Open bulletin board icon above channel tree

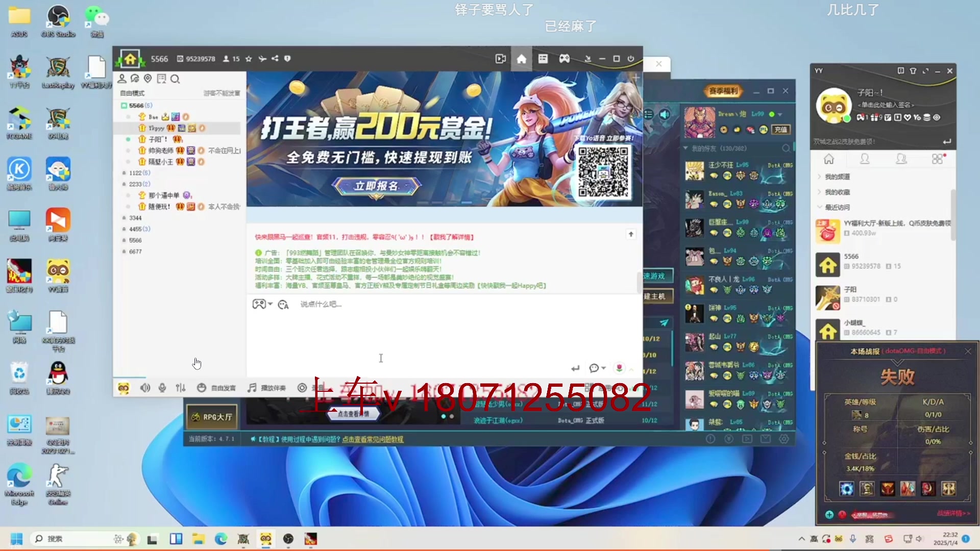pos(162,79)
